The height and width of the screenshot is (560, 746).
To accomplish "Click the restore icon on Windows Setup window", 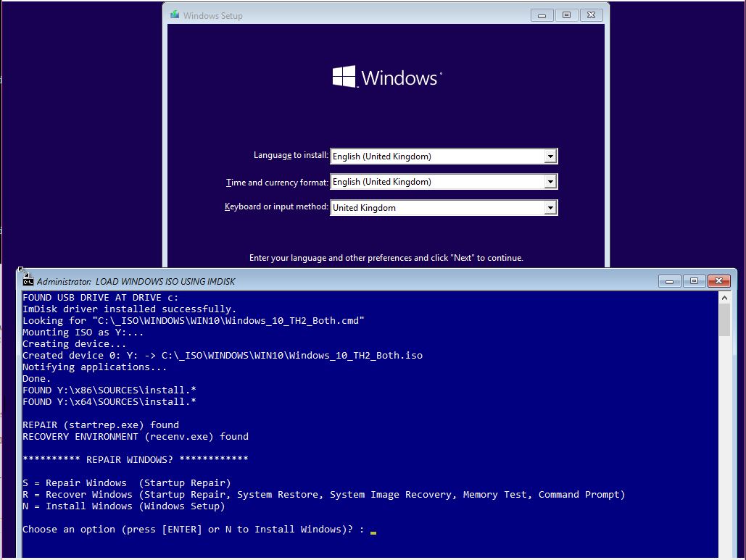I will pyautogui.click(x=566, y=14).
